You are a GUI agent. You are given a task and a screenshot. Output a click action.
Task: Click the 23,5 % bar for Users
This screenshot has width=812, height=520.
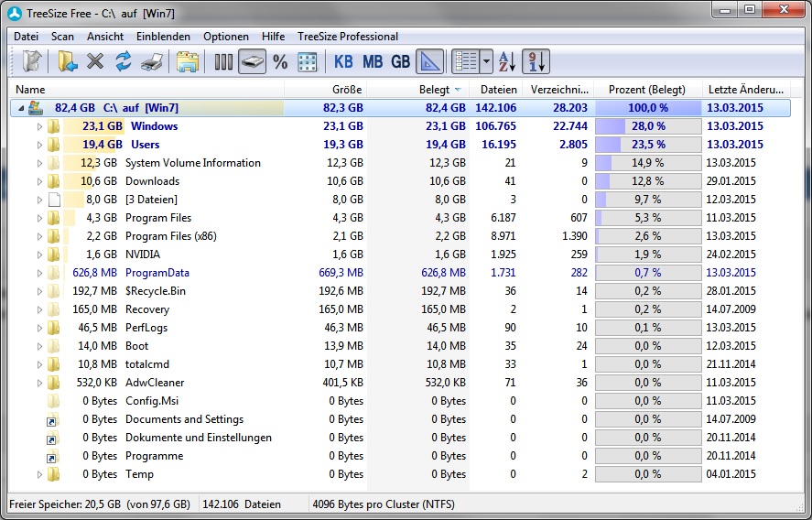[x=648, y=145]
